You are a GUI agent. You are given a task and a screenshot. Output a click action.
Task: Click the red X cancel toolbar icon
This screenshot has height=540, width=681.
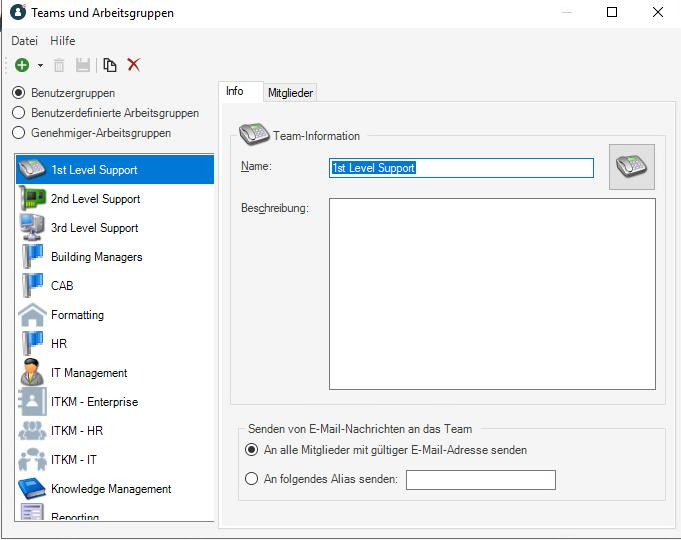pyautogui.click(x=134, y=65)
